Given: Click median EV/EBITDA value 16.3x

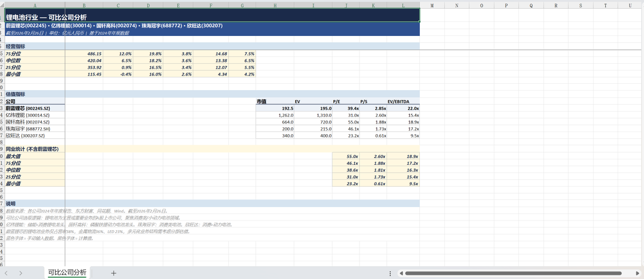Looking at the screenshot, I should pyautogui.click(x=403, y=170).
